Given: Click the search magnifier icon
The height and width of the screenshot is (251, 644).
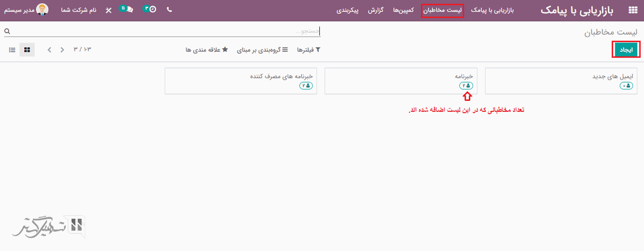Looking at the screenshot, I should [x=7, y=31].
